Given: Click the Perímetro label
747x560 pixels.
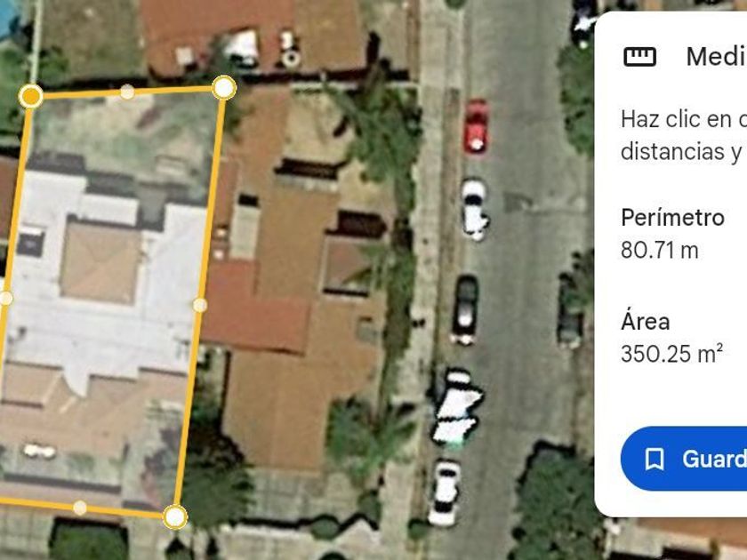Looking at the screenshot, I should click(x=672, y=218).
